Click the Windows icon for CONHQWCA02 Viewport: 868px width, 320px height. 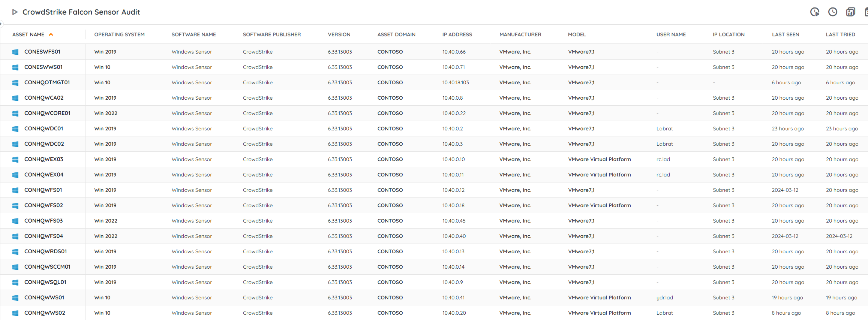click(x=15, y=98)
